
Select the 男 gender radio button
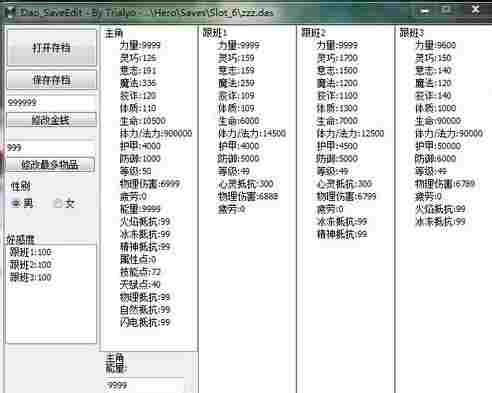22,203
